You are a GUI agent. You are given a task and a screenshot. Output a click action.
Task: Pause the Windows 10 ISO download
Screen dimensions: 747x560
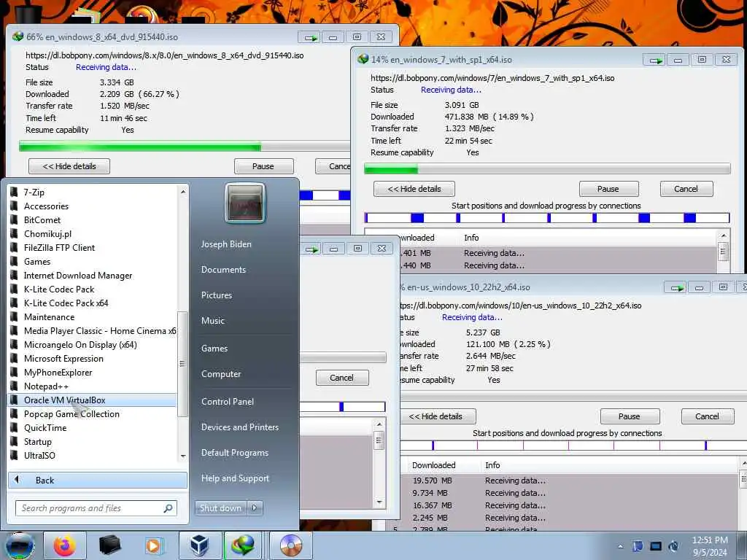(630, 416)
